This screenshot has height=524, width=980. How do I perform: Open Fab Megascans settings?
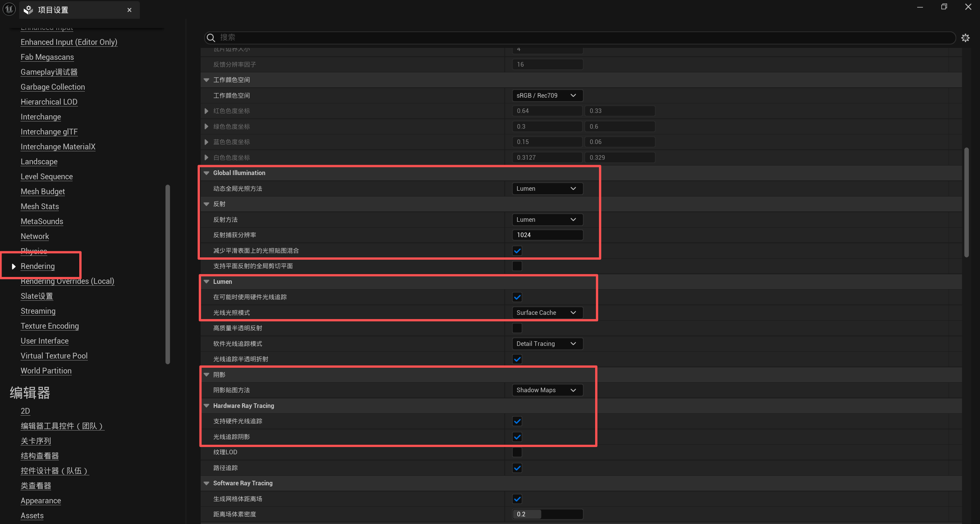click(x=47, y=57)
